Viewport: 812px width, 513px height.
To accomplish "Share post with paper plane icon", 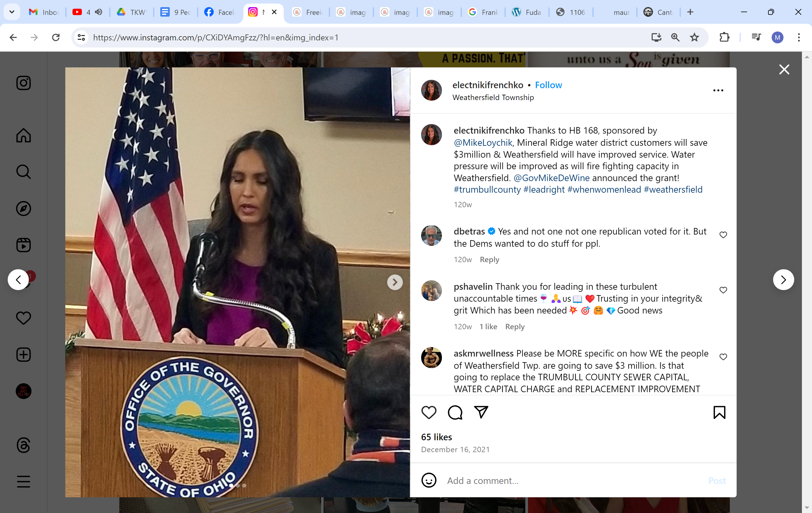I will click(x=481, y=412).
